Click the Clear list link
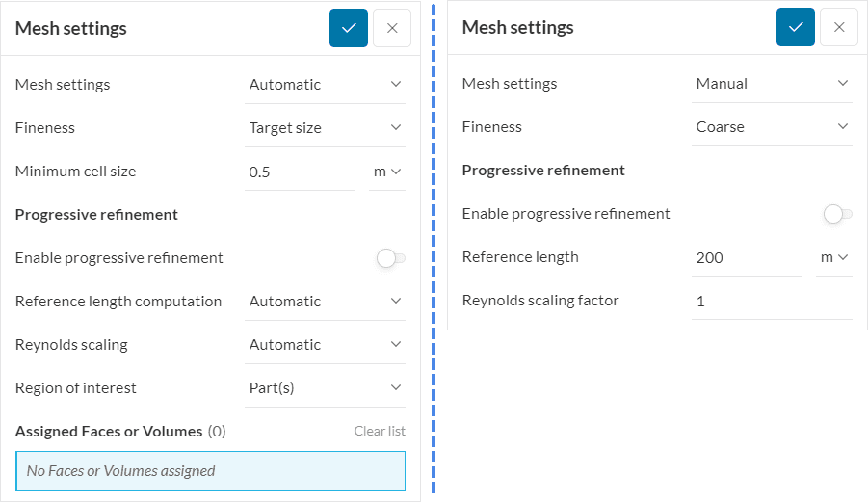The image size is (868, 502). [380, 431]
